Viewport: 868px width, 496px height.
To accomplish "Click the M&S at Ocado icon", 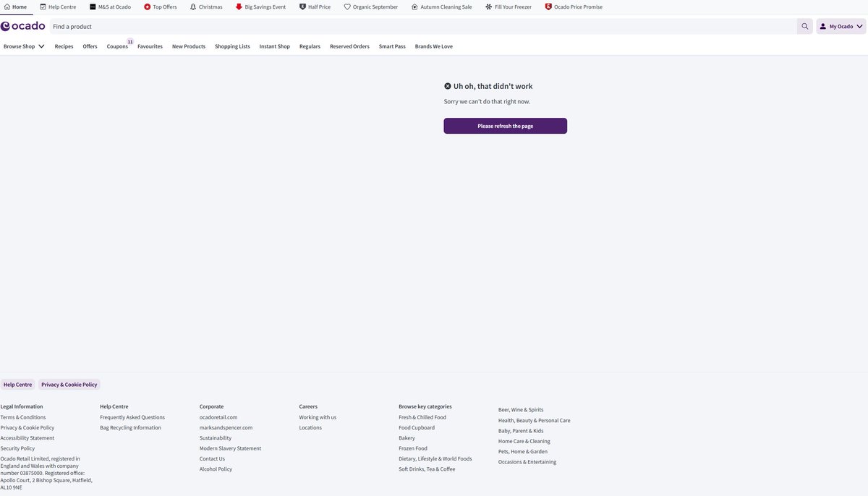I will click(x=93, y=7).
